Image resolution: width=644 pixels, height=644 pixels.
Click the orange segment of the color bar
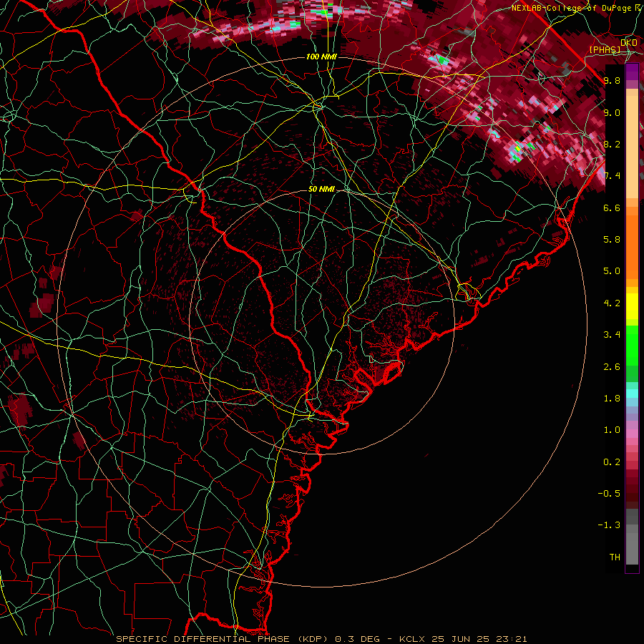632,243
